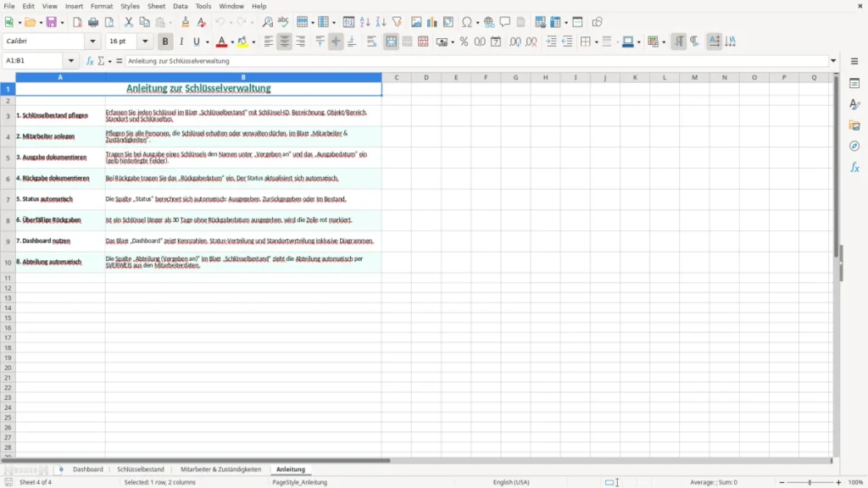Copy selection with the Copy icon
Screen dimensions: 868x488
pos(144,22)
